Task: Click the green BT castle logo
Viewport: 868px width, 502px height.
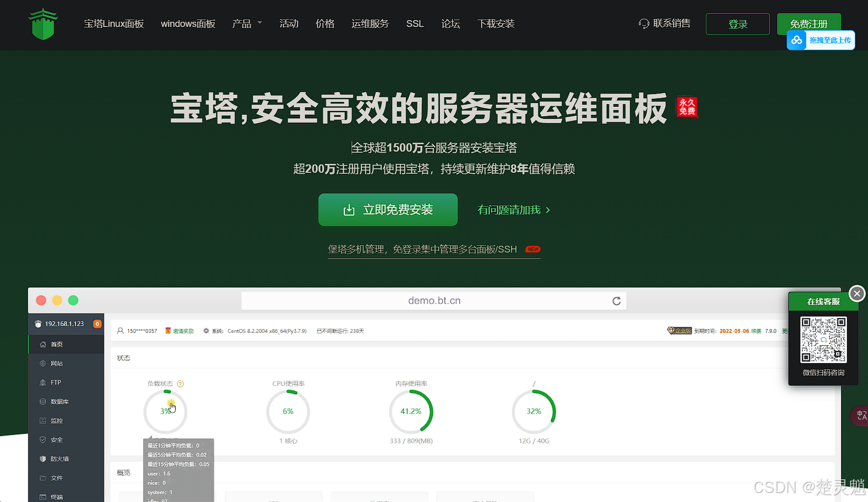Action: pos(43,24)
